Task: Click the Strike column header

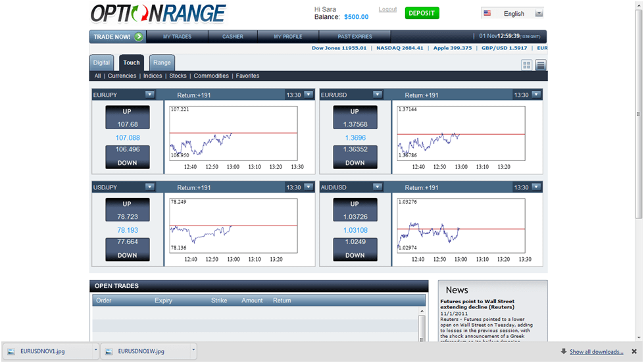Action: pyautogui.click(x=219, y=301)
